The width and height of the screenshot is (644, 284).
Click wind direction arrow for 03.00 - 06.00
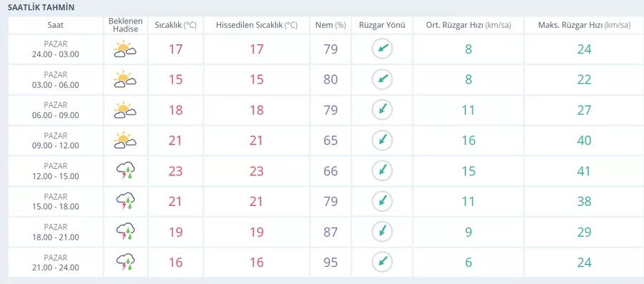pyautogui.click(x=382, y=79)
